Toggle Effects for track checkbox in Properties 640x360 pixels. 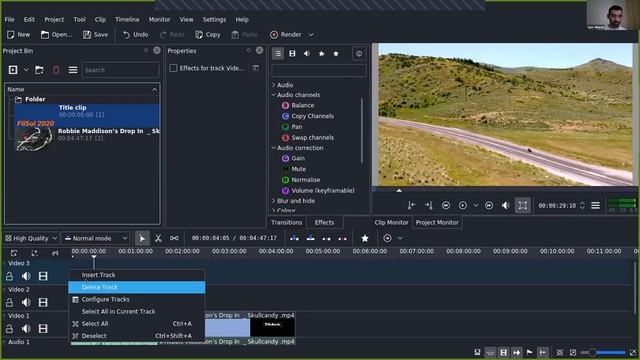pyautogui.click(x=173, y=68)
